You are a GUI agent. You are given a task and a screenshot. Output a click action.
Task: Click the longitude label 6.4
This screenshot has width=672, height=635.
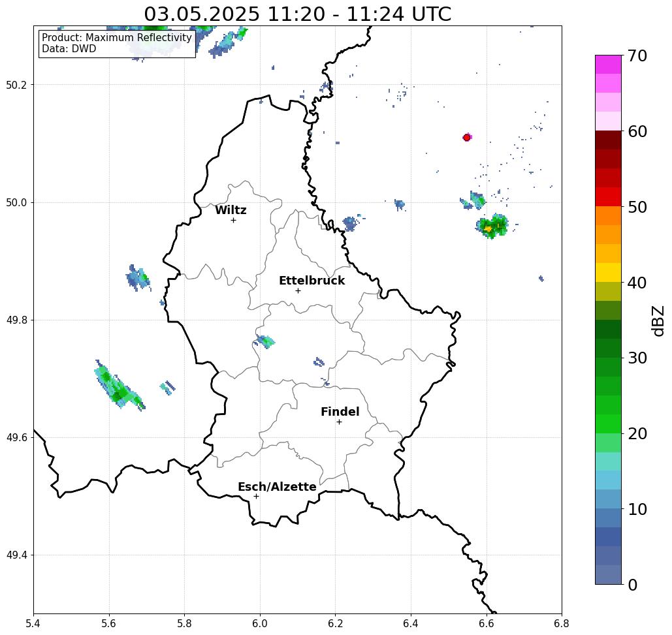coord(411,623)
